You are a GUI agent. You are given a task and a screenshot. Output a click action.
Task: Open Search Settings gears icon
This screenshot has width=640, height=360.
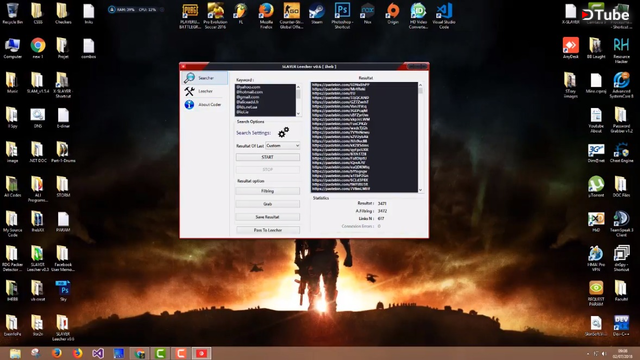coord(283,132)
